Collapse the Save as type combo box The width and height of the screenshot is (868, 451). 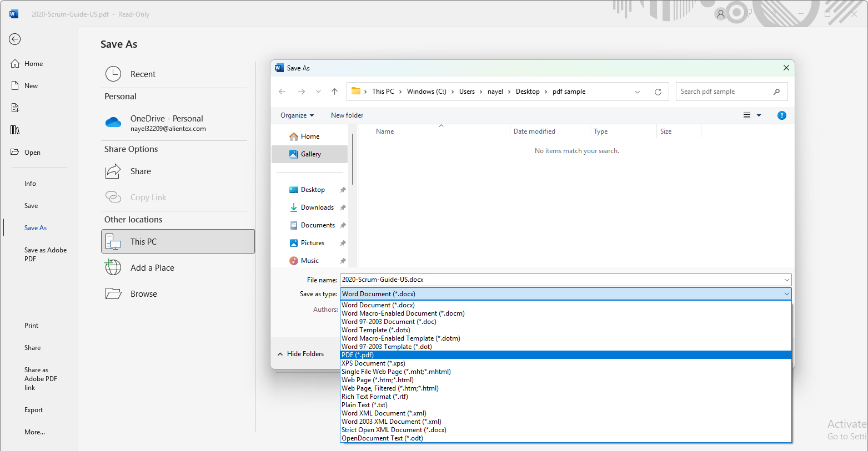565,294
